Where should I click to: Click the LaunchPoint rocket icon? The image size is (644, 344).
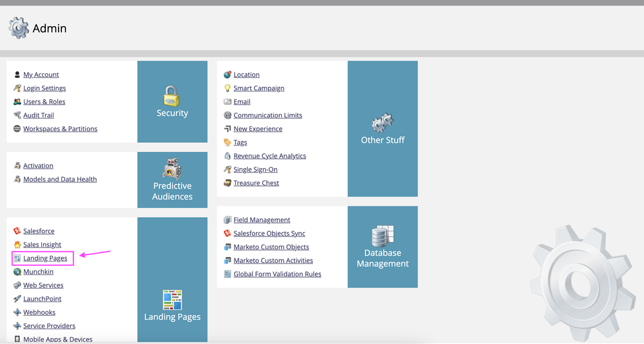[x=17, y=299]
